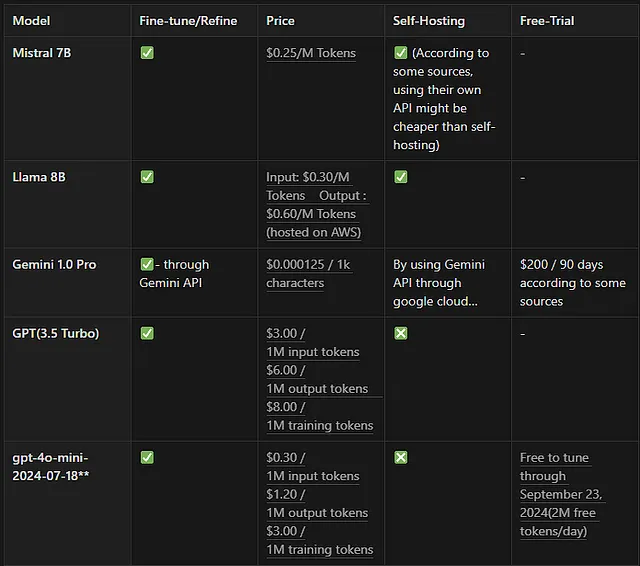
Task: Click the Mistral 7B fine-tune green checkmark
Action: pos(147,53)
